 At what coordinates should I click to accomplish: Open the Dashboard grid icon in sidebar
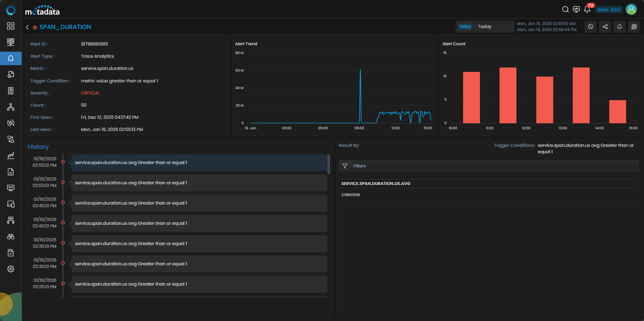point(11,26)
